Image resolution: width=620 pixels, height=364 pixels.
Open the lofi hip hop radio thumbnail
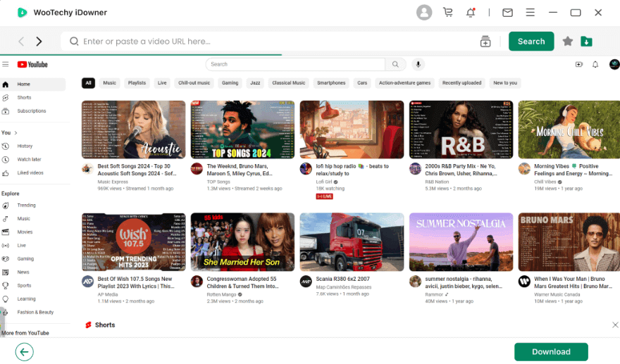pyautogui.click(x=350, y=129)
